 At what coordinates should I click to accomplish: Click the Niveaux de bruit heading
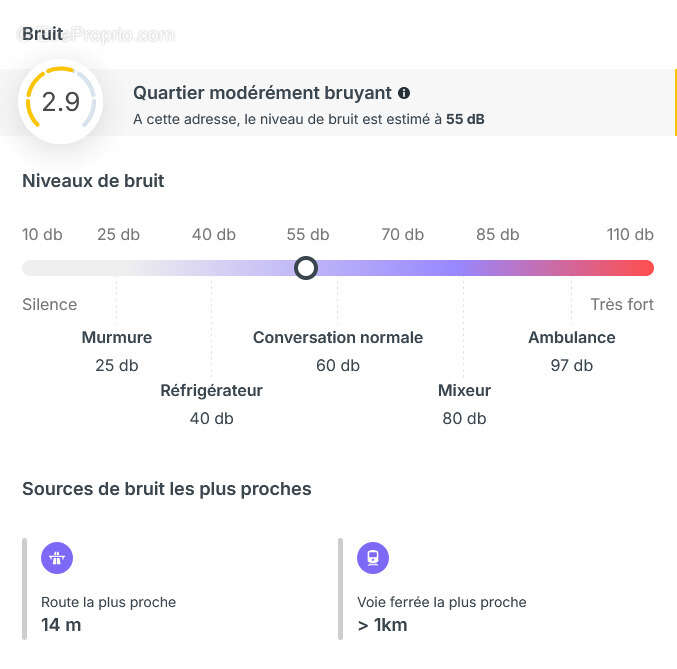(93, 181)
